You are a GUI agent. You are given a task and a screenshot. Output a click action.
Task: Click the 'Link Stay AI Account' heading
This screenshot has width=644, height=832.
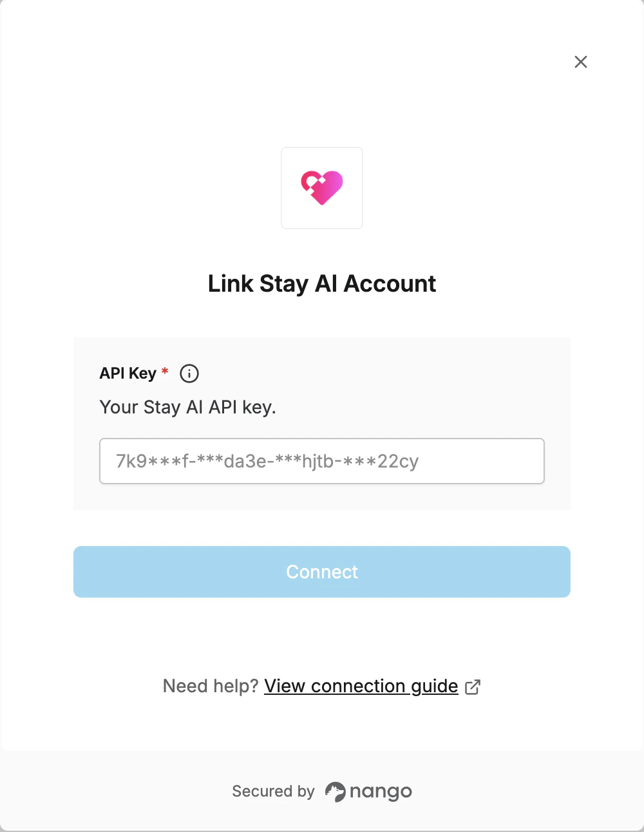click(x=322, y=284)
